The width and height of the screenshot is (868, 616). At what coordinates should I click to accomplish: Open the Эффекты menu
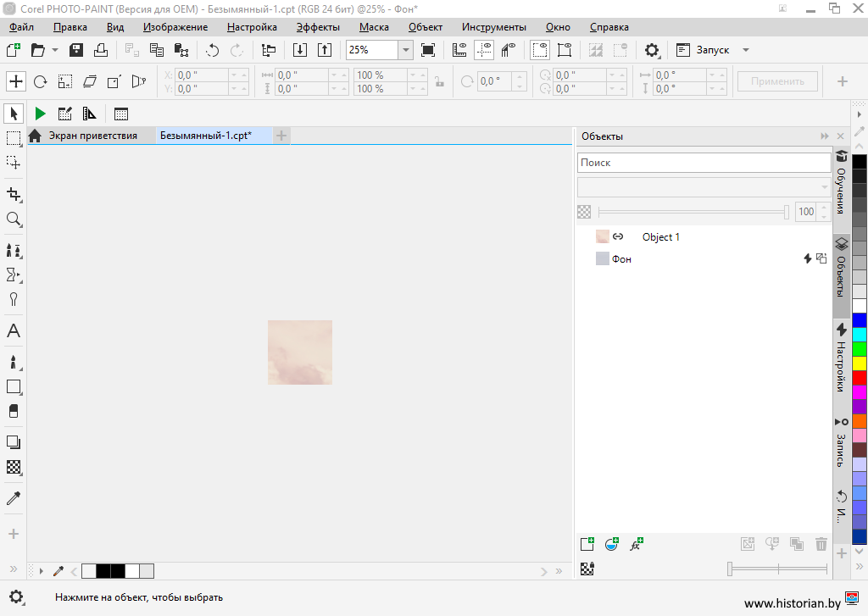[318, 27]
